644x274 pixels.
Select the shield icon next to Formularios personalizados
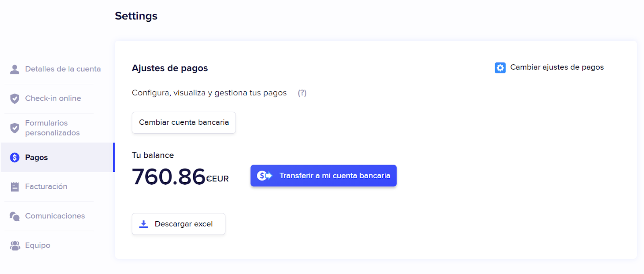(x=14, y=128)
